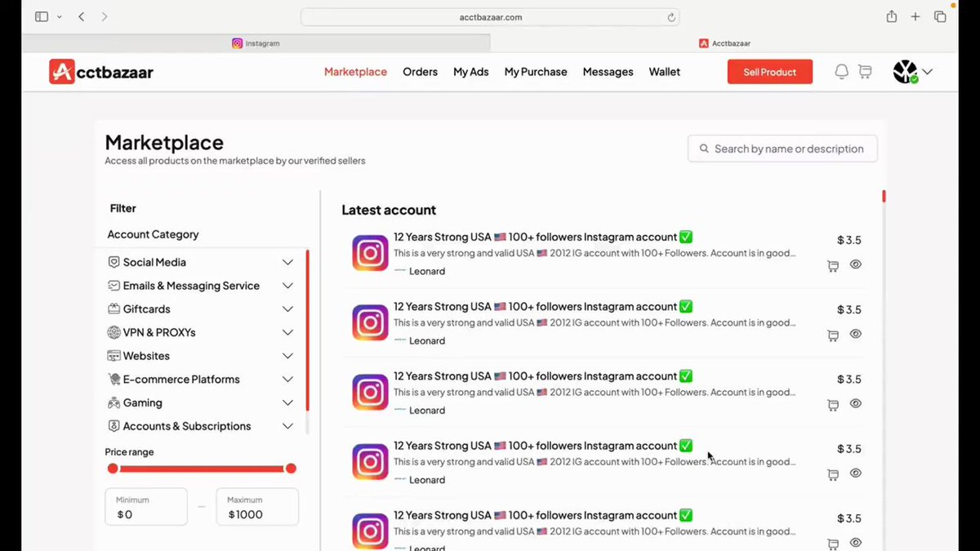
Task: Focus the Maximum price field
Action: click(257, 507)
